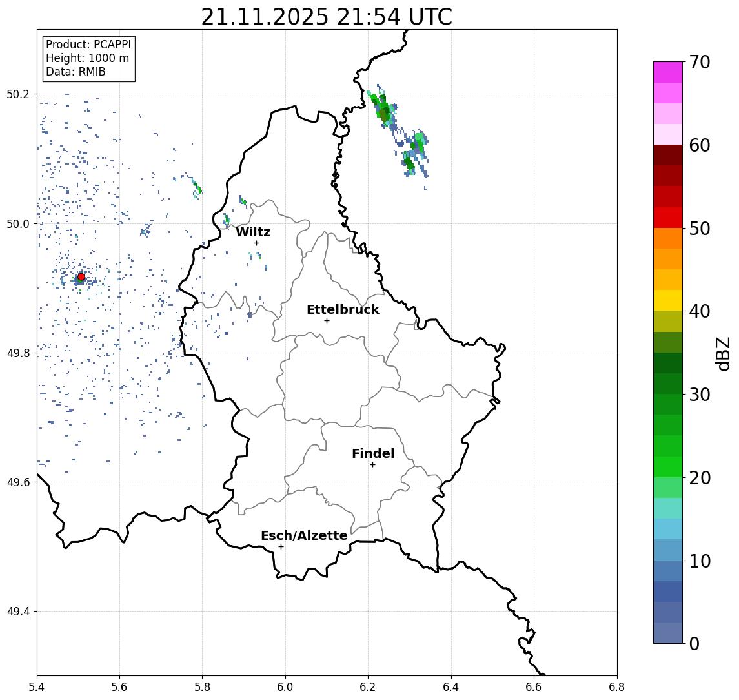Viewport: 739px width, 700px height.
Task: Click the light cyan colorbar segment near 15
Action: (668, 508)
